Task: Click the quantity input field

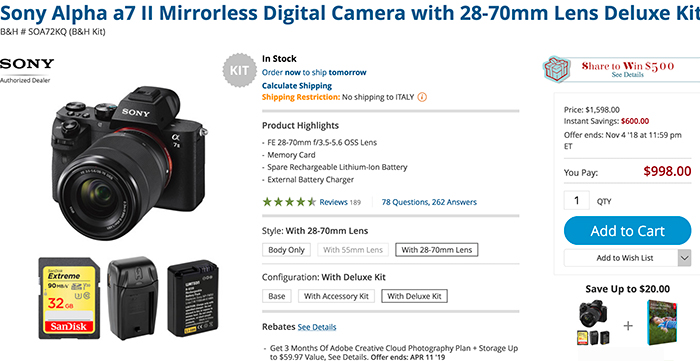Action: point(577,200)
